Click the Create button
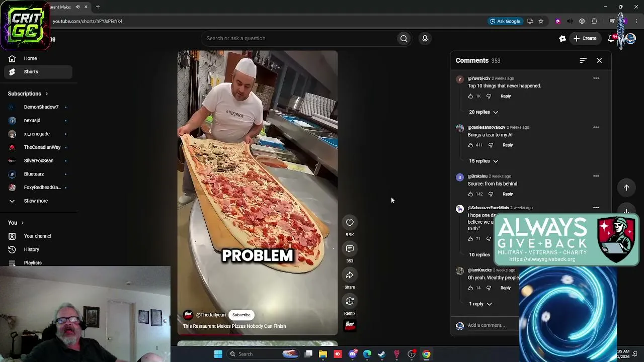644x362 pixels. (585, 39)
